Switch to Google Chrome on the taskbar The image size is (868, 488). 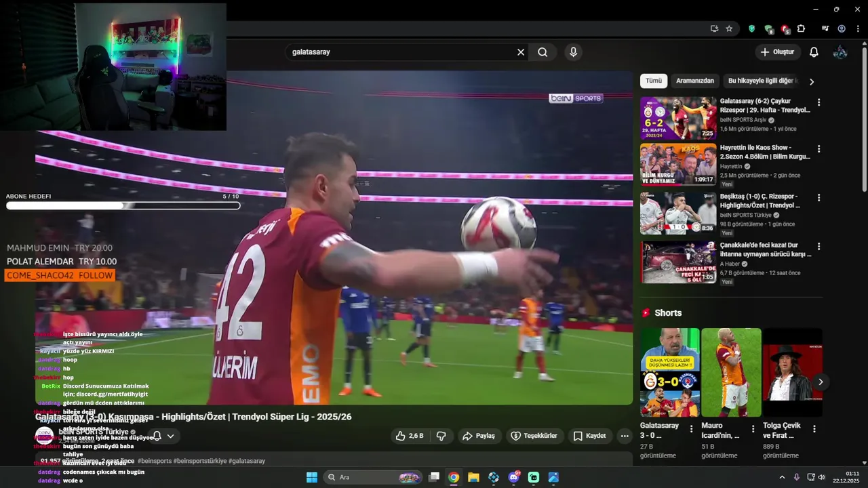coord(454,477)
